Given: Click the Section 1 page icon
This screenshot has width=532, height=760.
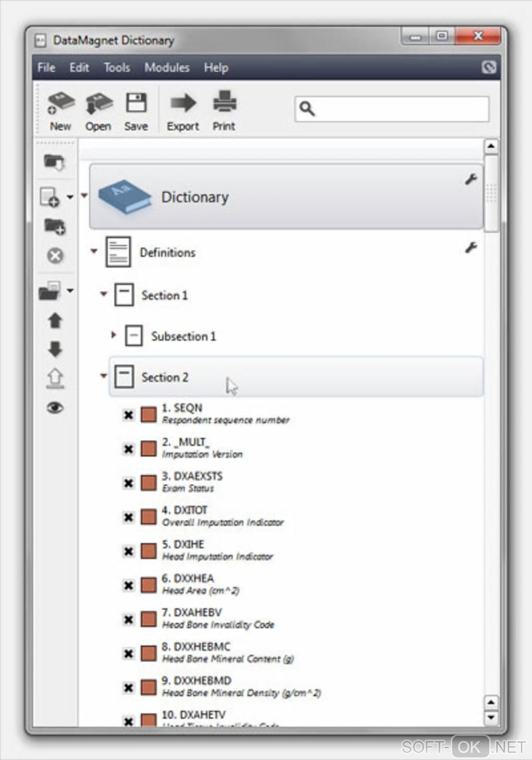Looking at the screenshot, I should [124, 295].
